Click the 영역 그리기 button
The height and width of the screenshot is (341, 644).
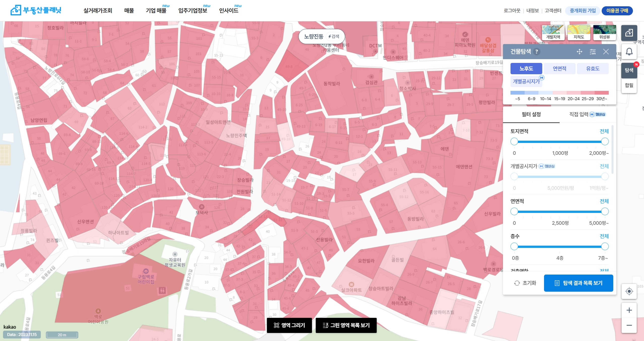(x=289, y=325)
